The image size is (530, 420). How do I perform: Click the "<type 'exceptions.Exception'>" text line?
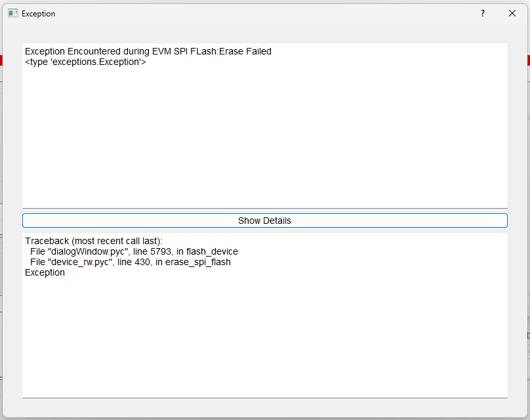(x=85, y=62)
